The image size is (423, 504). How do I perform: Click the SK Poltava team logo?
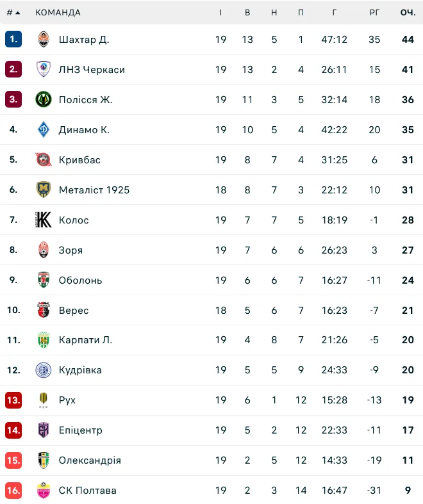pyautogui.click(x=44, y=491)
